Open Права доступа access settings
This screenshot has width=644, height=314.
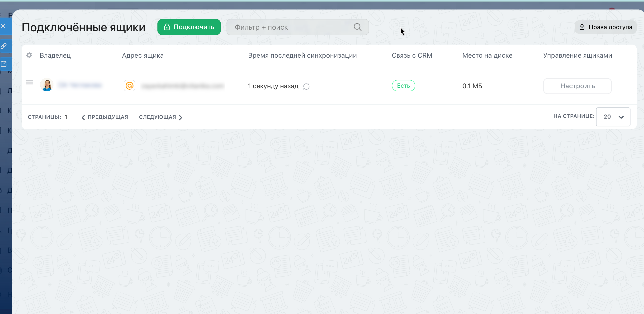606,27
